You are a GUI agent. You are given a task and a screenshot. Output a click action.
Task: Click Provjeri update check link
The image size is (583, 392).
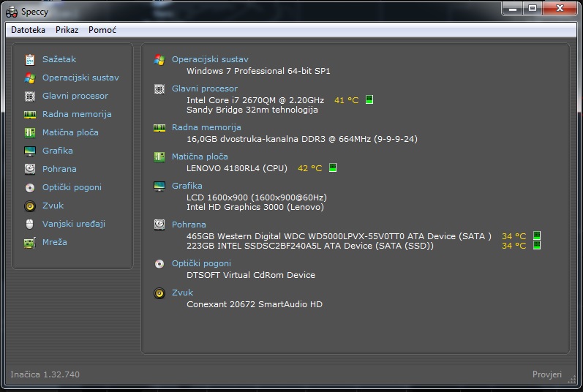(x=546, y=374)
